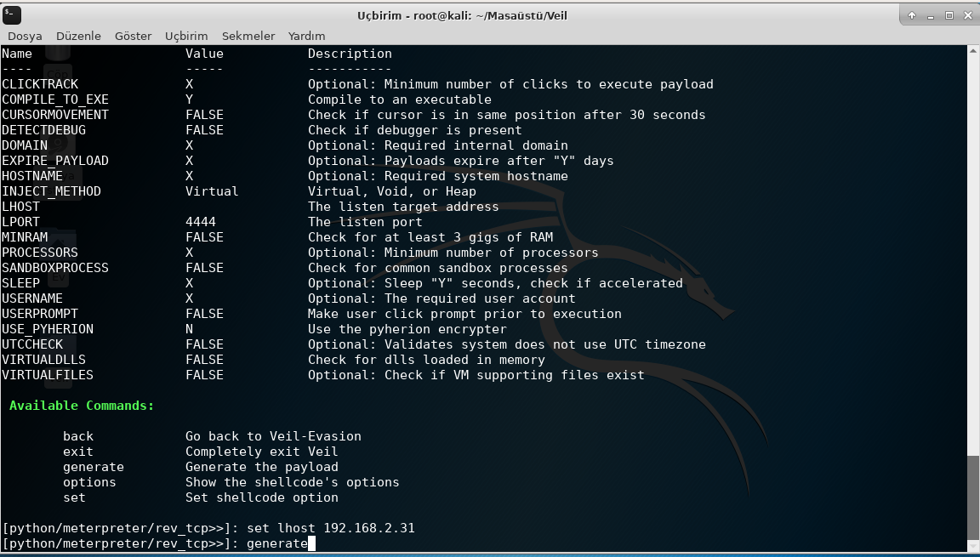This screenshot has width=980, height=557.
Task: Click 'Generate the payload' description
Action: [x=262, y=467]
